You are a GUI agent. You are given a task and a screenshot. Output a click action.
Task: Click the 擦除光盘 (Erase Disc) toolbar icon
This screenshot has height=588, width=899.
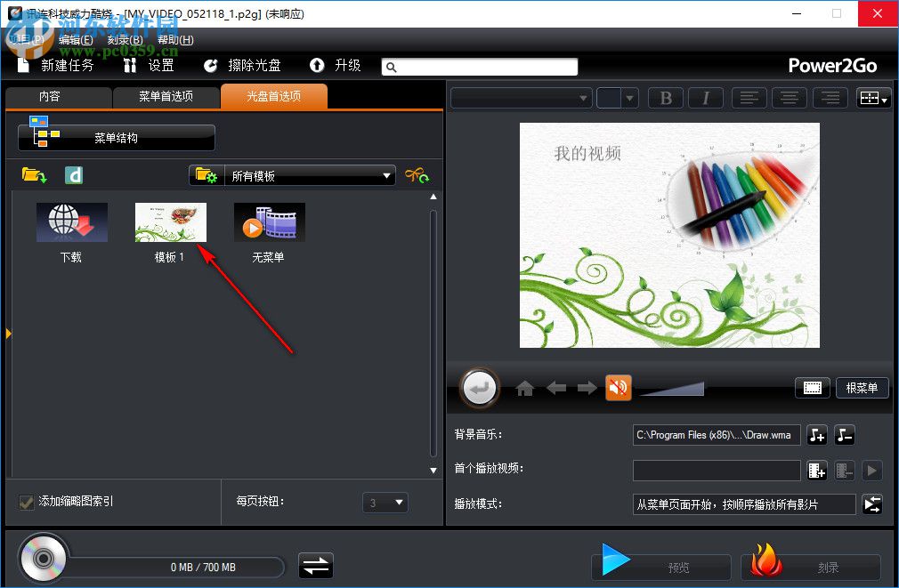(x=211, y=65)
